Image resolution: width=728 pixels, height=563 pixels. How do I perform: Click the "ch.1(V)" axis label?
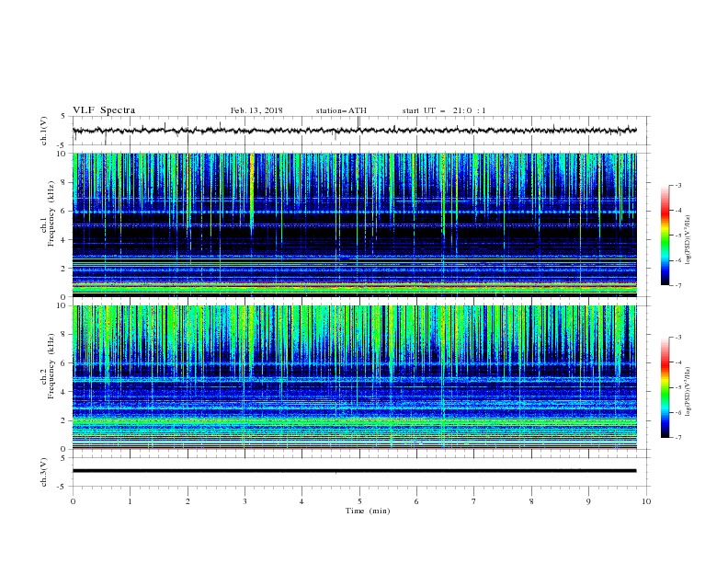pos(44,131)
